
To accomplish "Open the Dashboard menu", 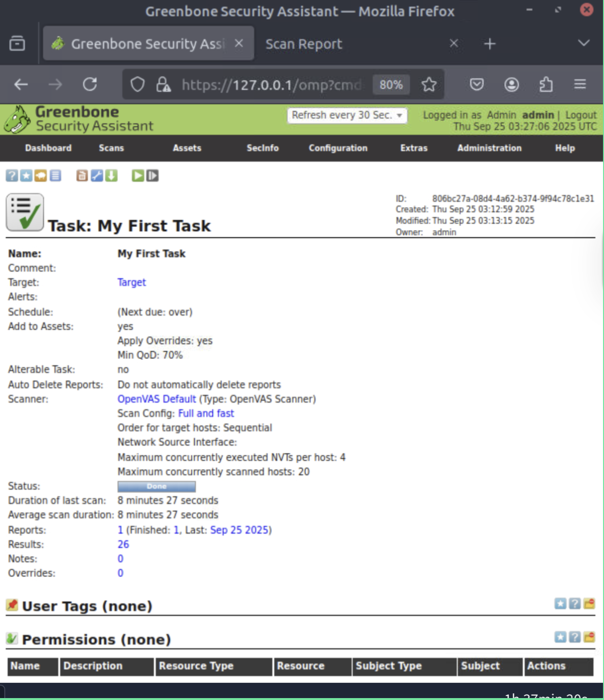I will 48,148.
